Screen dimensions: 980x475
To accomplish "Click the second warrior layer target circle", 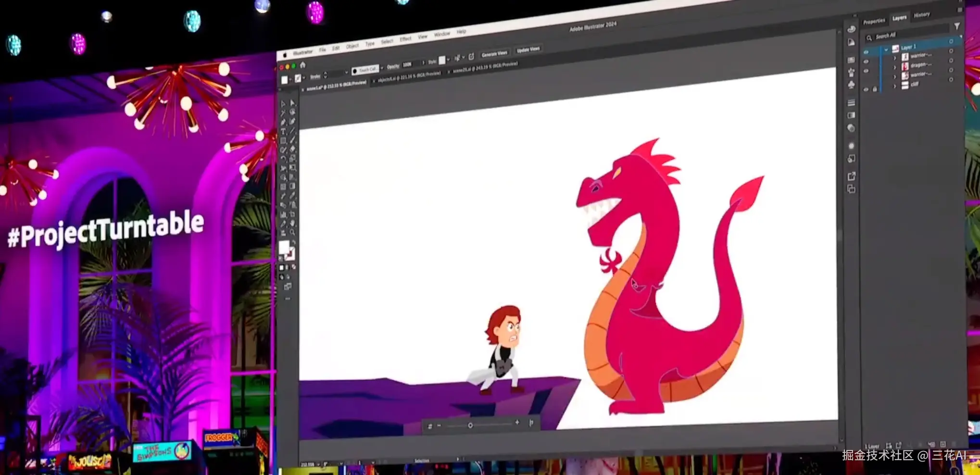I will coord(951,70).
